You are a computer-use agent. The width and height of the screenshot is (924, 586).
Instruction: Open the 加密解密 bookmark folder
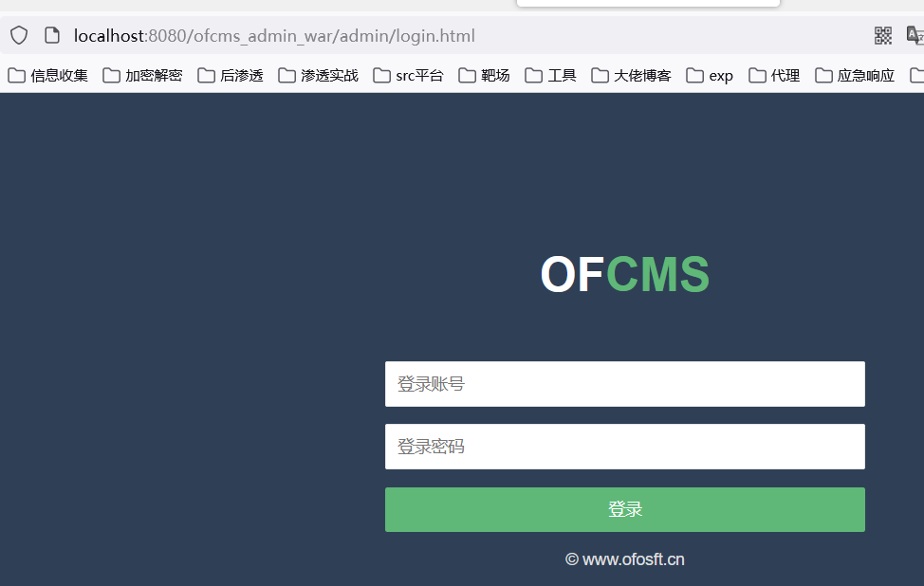tap(142, 76)
